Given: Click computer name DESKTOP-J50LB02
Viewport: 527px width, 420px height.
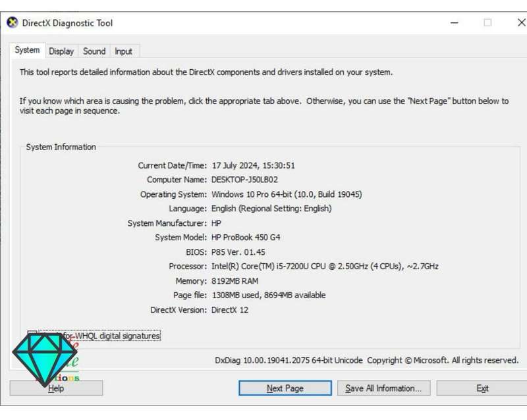Looking at the screenshot, I should point(244,180).
